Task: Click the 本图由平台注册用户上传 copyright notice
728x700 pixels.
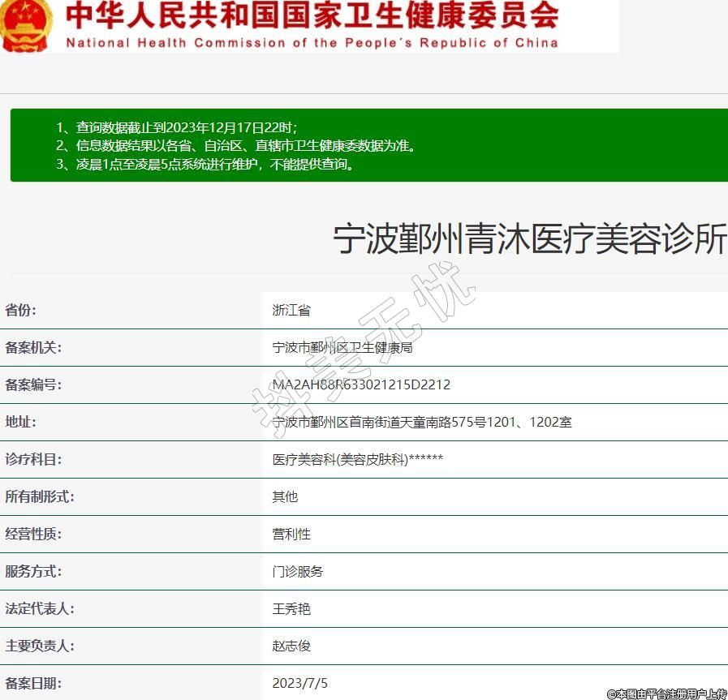Action: pos(666,694)
